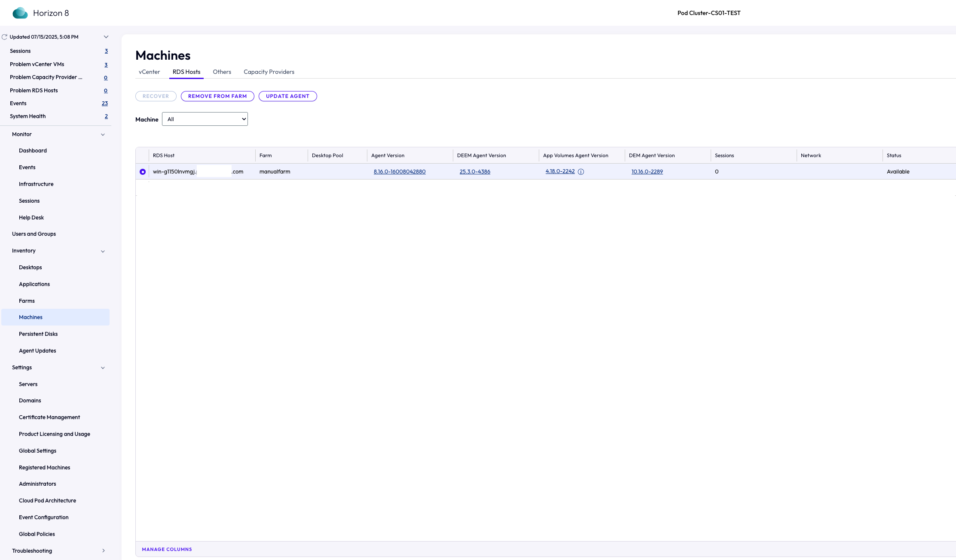The height and width of the screenshot is (560, 956).
Task: Click the manualfarm cell
Action: 275,171
